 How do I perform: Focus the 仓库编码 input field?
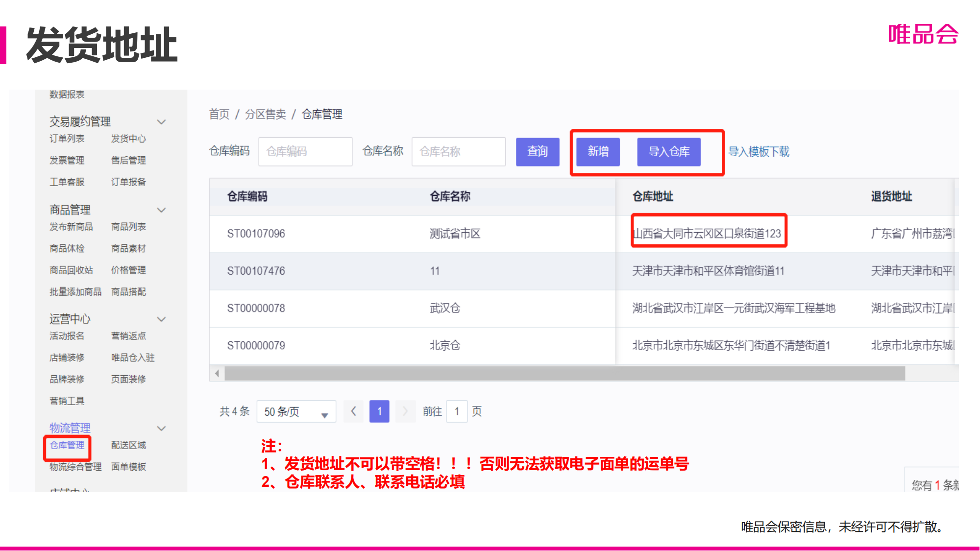(305, 152)
